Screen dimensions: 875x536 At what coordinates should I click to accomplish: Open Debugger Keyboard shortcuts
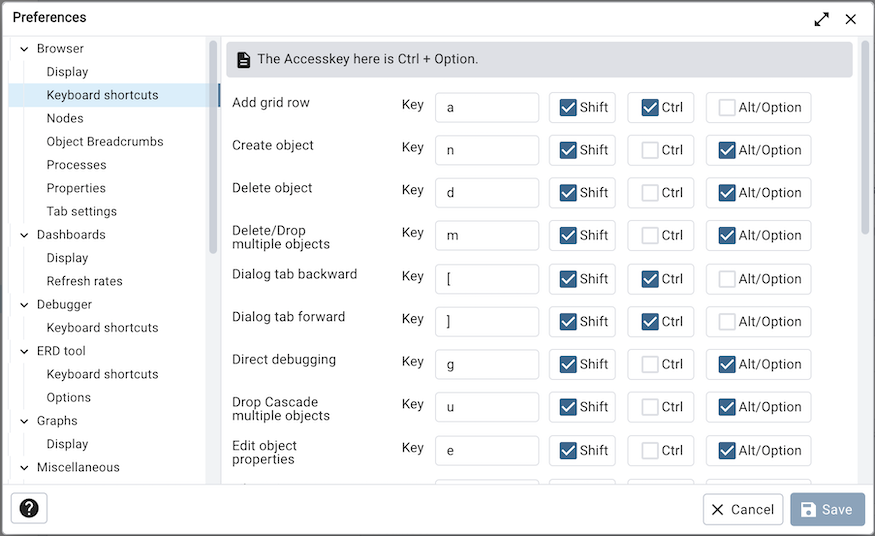(x=103, y=328)
